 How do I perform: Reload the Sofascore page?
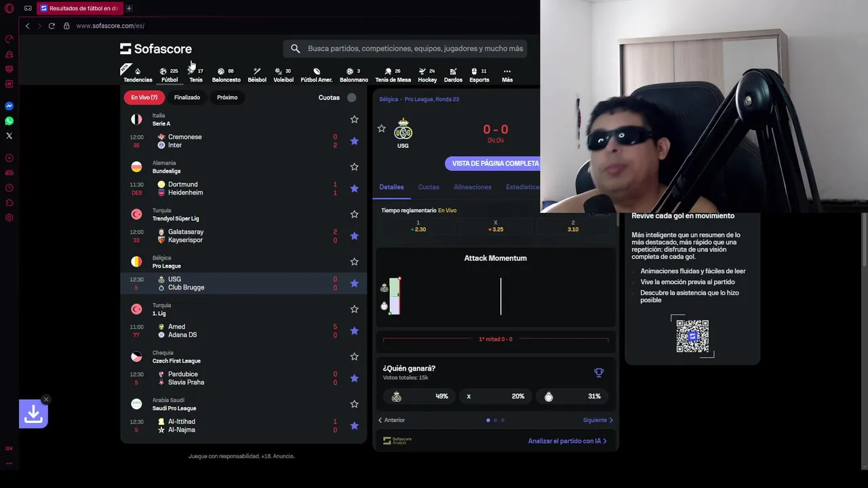tap(52, 26)
